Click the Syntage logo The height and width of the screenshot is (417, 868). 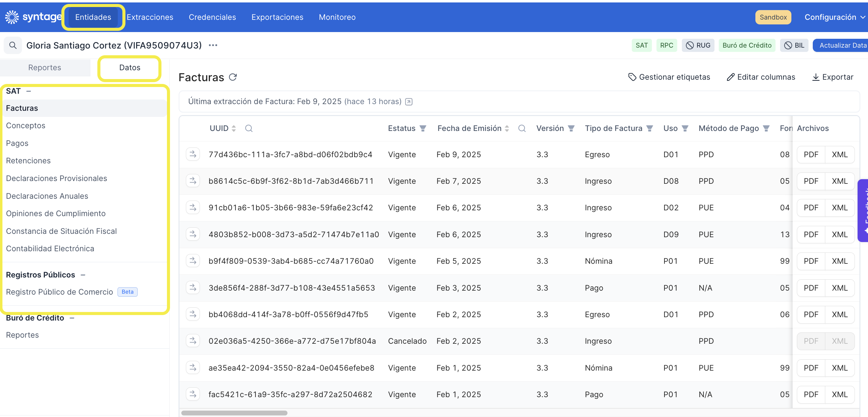pos(33,17)
